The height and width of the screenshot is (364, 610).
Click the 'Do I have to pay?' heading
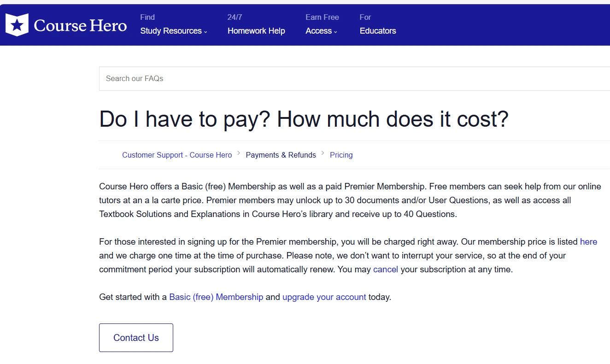[x=304, y=119]
